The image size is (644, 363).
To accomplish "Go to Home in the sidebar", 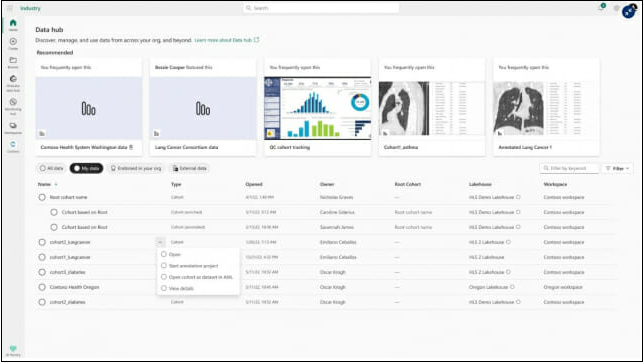I will pyautogui.click(x=13, y=25).
